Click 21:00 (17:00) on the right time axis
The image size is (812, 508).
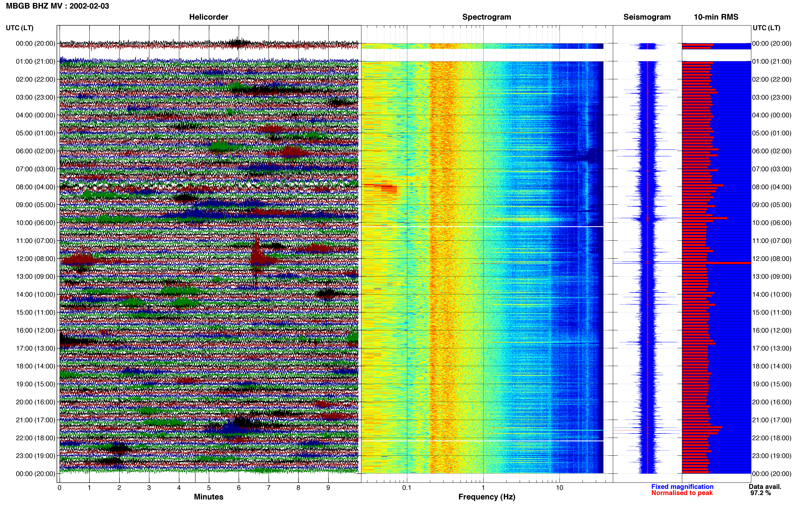tap(772, 420)
